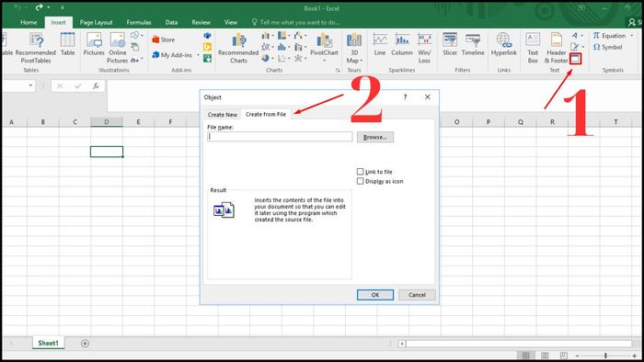This screenshot has height=362, width=644.
Task: Open Header & Footer
Action: tap(556, 49)
